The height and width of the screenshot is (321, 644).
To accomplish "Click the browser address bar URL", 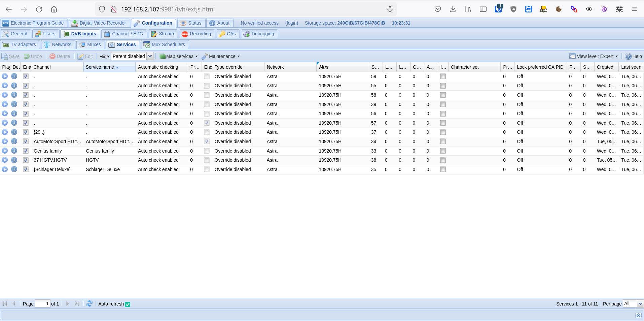I will 168,9.
